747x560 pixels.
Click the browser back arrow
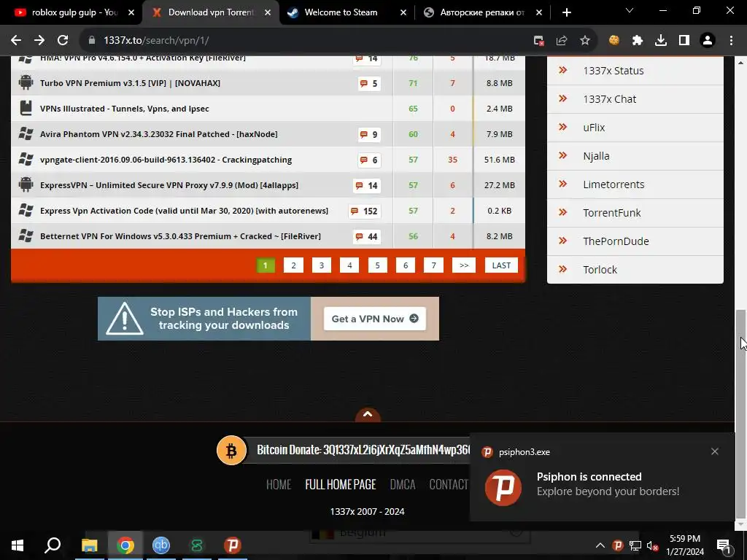(x=16, y=41)
